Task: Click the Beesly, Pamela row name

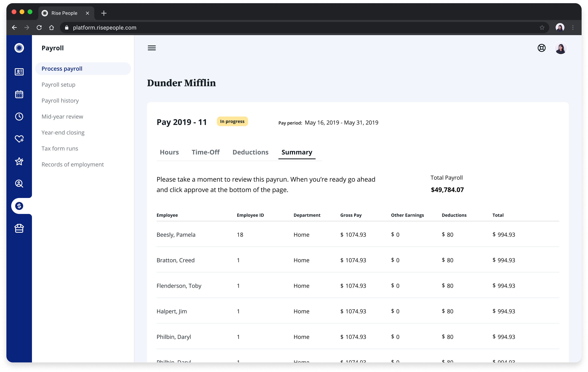Action: (x=176, y=234)
